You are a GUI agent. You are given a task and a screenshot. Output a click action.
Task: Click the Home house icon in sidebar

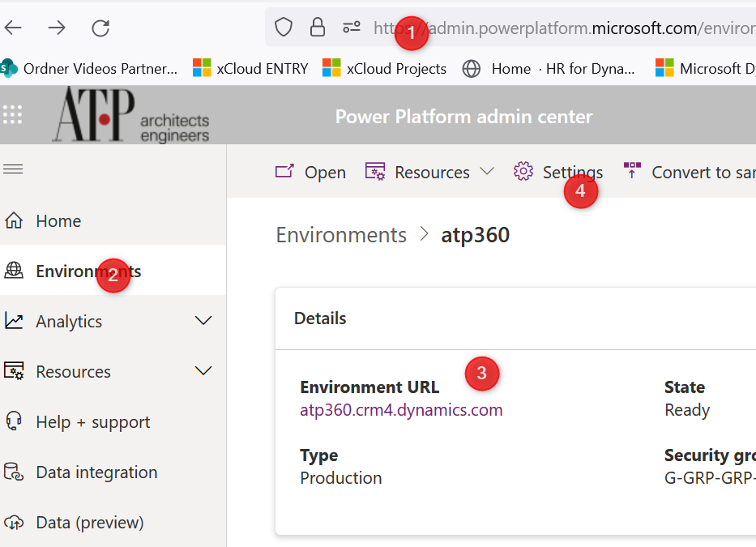point(14,220)
